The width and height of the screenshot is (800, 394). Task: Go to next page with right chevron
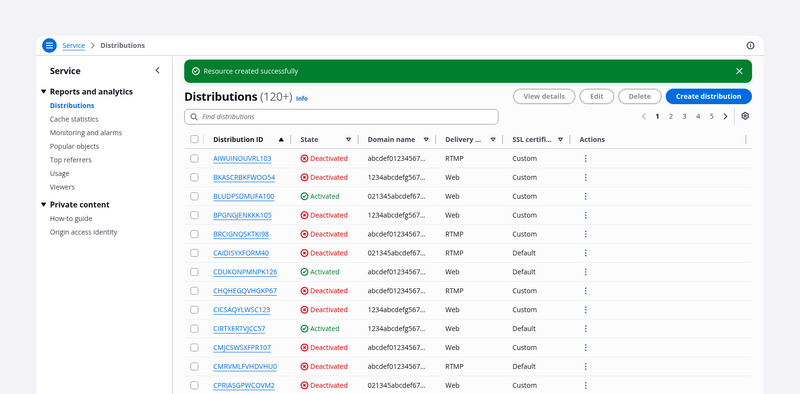tap(725, 116)
